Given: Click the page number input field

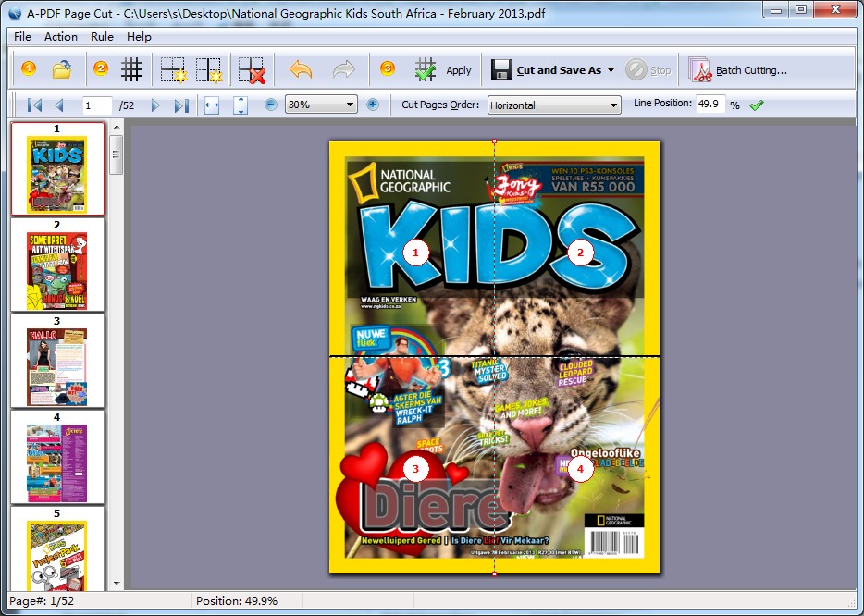Looking at the screenshot, I should pyautogui.click(x=97, y=105).
